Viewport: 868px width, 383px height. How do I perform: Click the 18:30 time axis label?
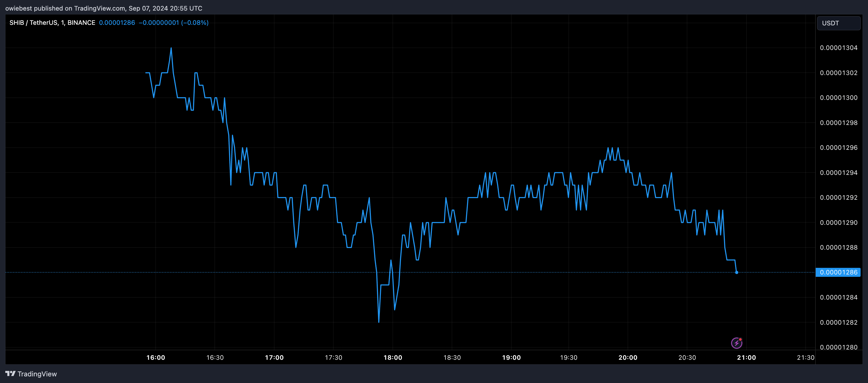[452, 357]
